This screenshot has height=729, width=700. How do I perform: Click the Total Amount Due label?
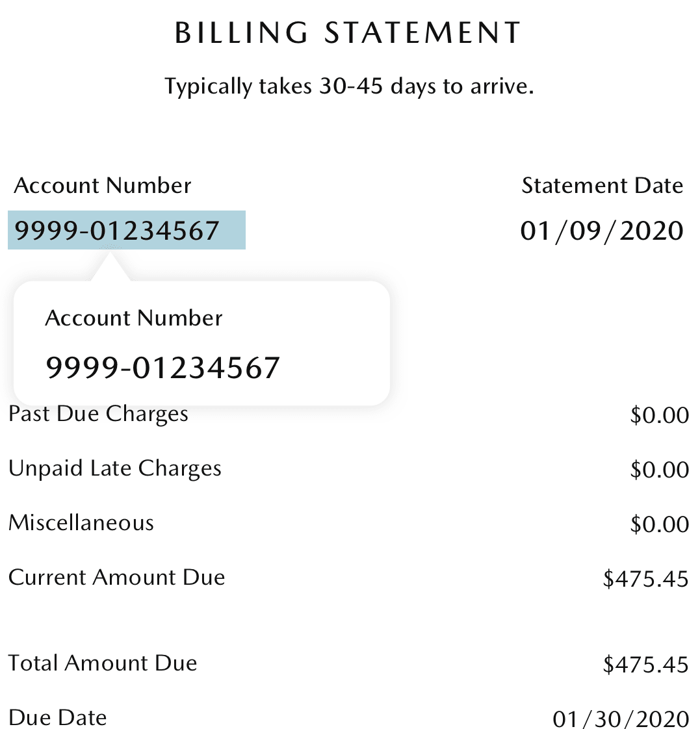pyautogui.click(x=103, y=663)
